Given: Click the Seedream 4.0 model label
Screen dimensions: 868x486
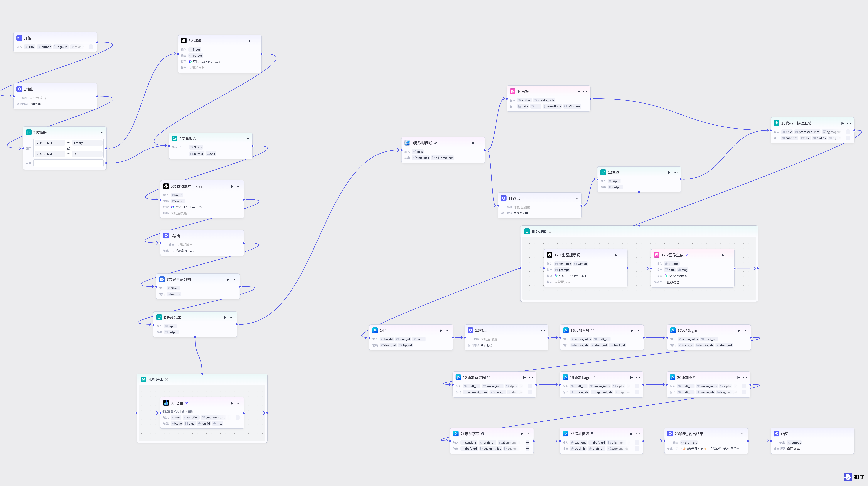Looking at the screenshot, I should (679, 276).
